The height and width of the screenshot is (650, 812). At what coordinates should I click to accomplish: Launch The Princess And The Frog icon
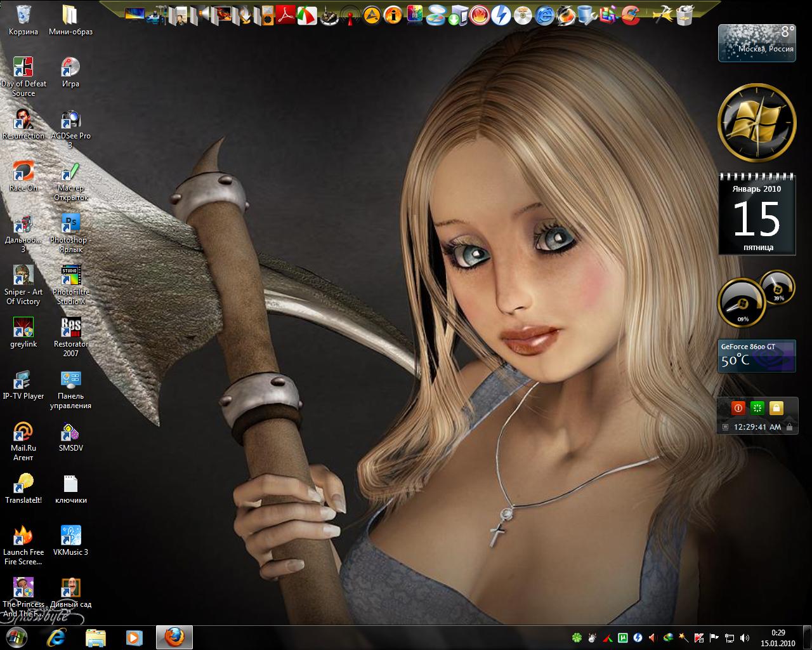(x=23, y=597)
